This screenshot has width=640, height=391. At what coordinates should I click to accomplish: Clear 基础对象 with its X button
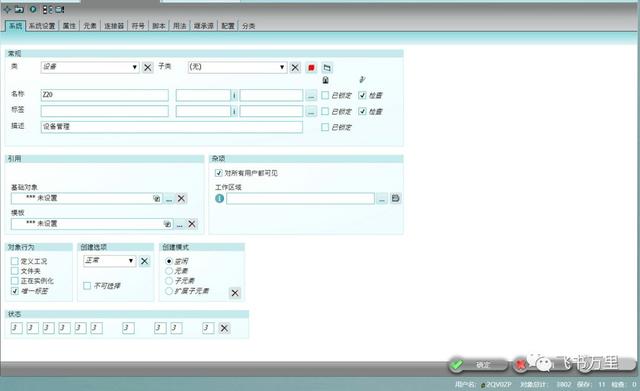pyautogui.click(x=181, y=198)
